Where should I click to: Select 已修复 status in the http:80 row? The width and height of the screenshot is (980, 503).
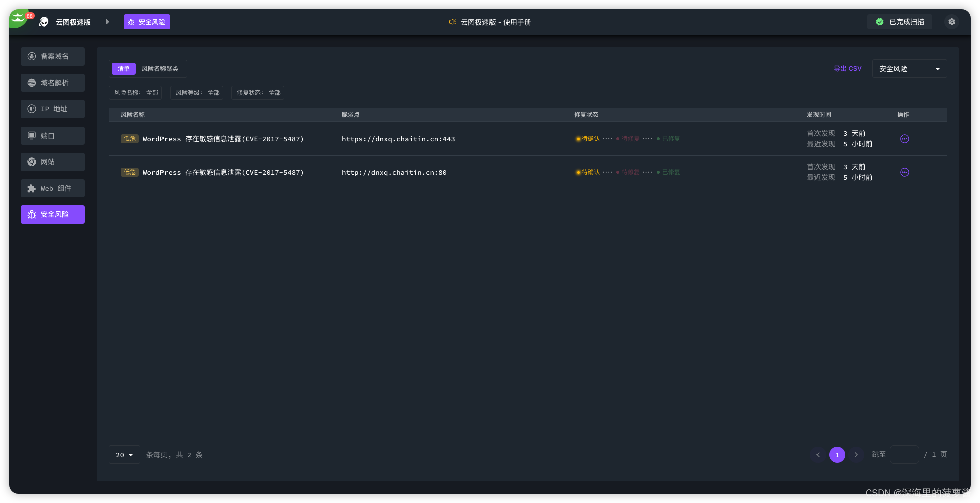click(668, 172)
